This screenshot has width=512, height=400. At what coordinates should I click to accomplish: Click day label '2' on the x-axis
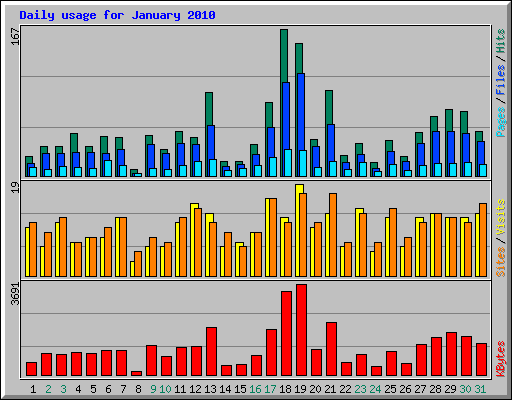point(48,389)
